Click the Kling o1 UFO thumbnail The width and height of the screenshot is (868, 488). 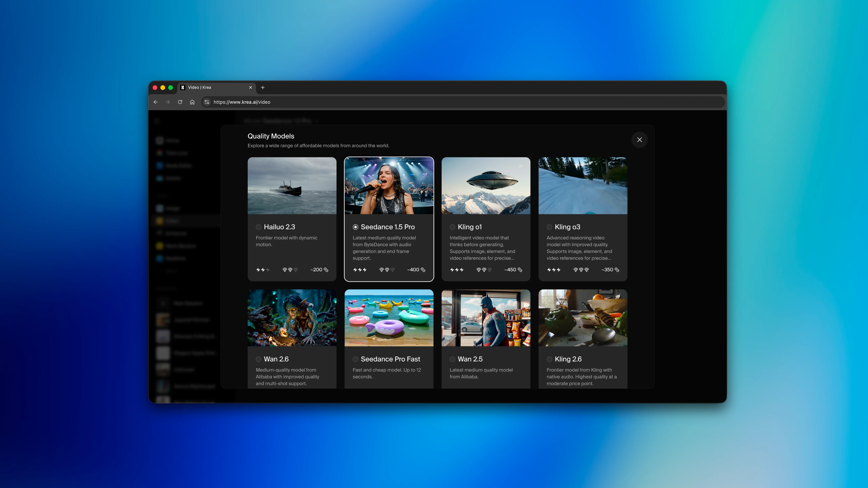pyautogui.click(x=486, y=186)
